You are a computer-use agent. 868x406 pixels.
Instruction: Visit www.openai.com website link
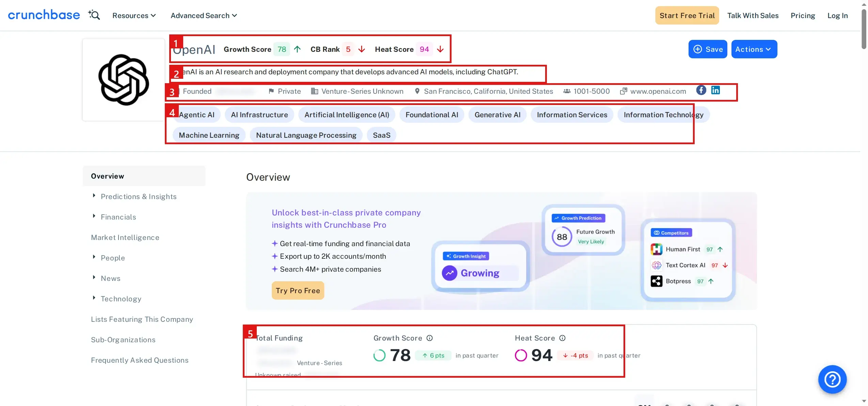(658, 91)
